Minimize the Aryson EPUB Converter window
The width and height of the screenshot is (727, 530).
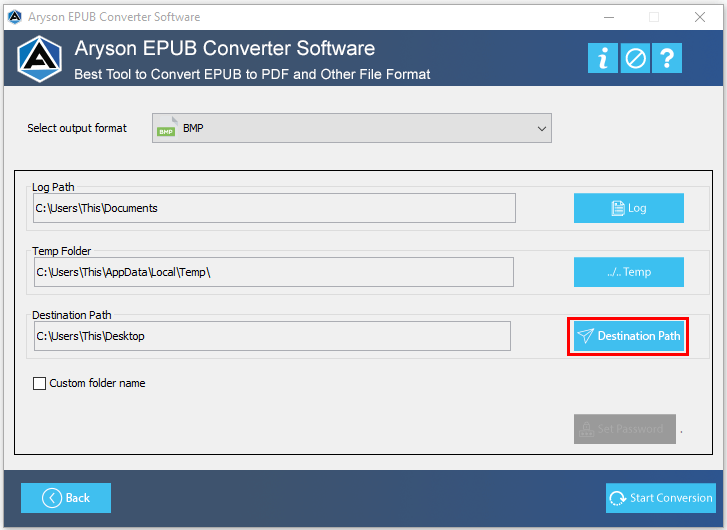(609, 17)
